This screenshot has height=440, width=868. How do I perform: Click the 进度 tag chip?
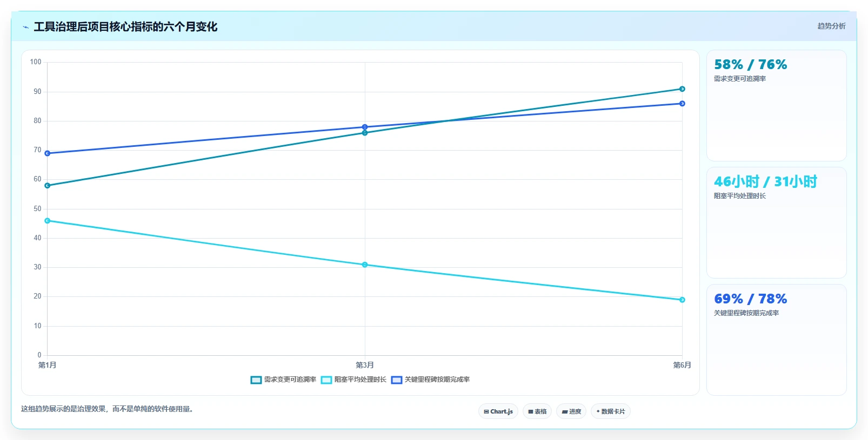point(571,411)
